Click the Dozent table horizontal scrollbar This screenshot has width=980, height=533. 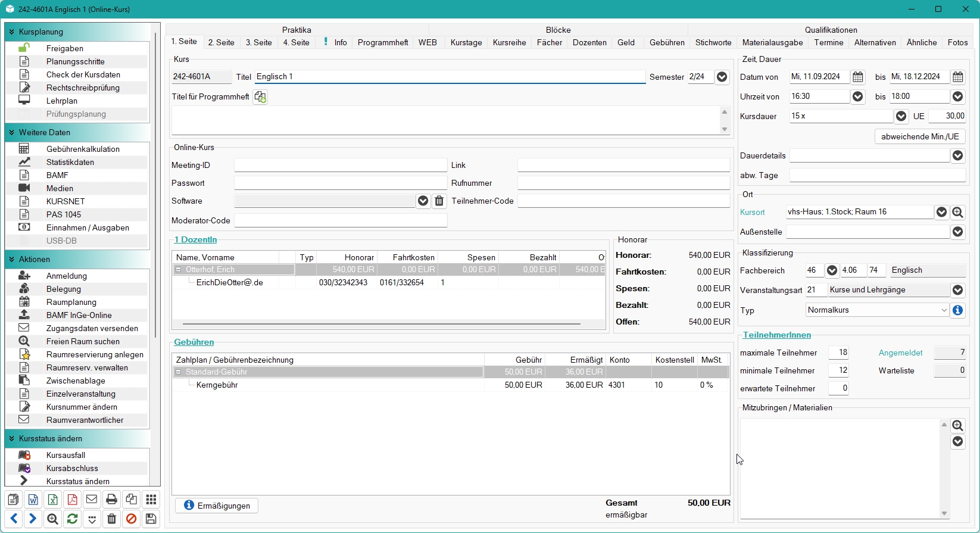[x=381, y=324]
